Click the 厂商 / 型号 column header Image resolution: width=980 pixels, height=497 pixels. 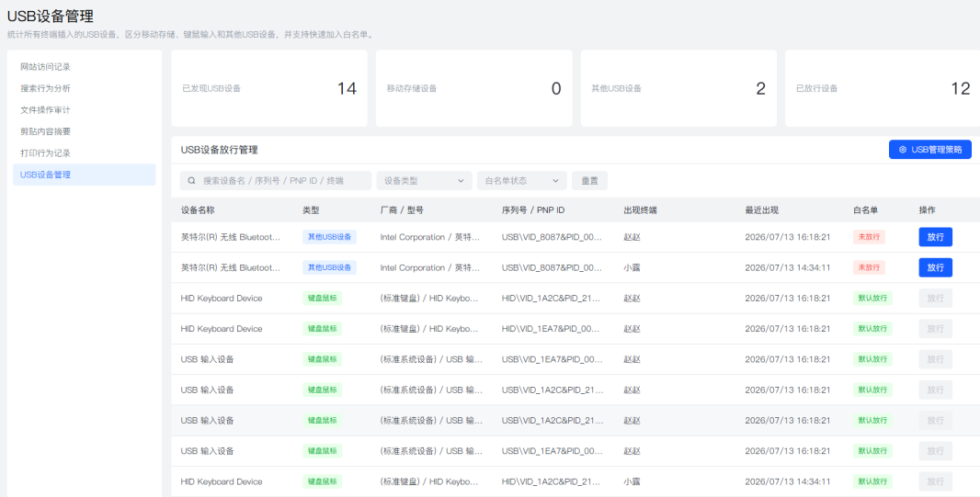point(402,210)
